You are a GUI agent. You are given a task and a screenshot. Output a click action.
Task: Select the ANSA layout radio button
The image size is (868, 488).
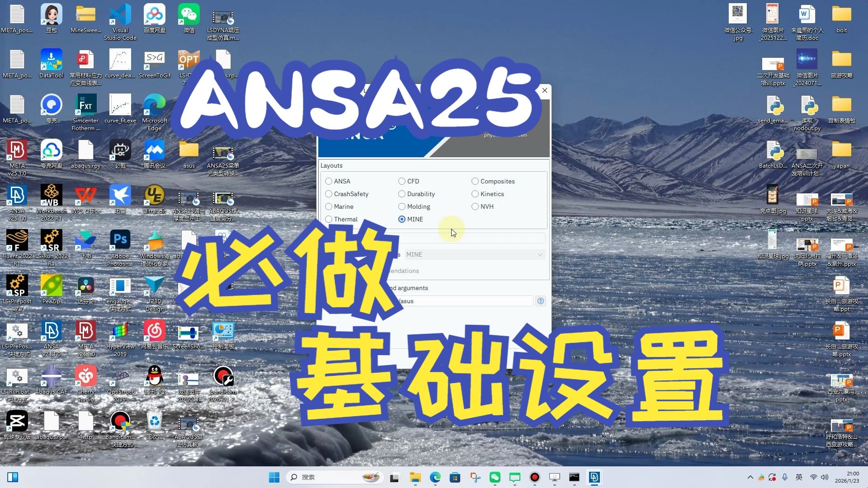coord(329,181)
